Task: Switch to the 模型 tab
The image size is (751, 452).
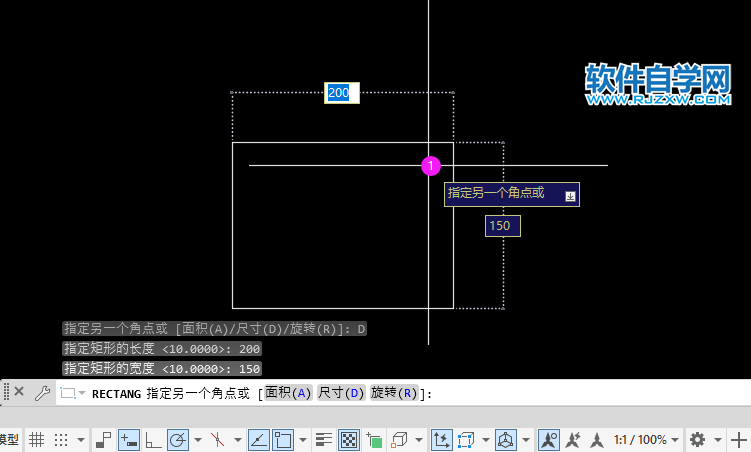Action: (9, 440)
